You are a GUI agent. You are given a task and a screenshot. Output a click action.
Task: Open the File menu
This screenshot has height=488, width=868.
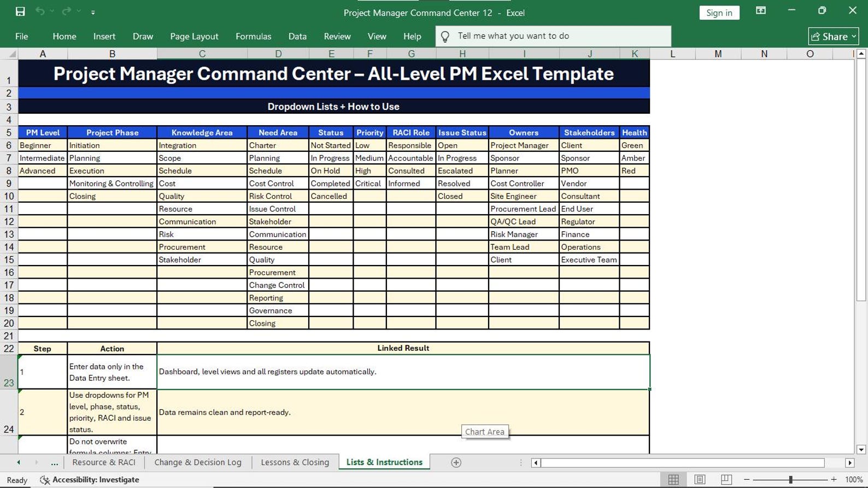click(x=22, y=36)
